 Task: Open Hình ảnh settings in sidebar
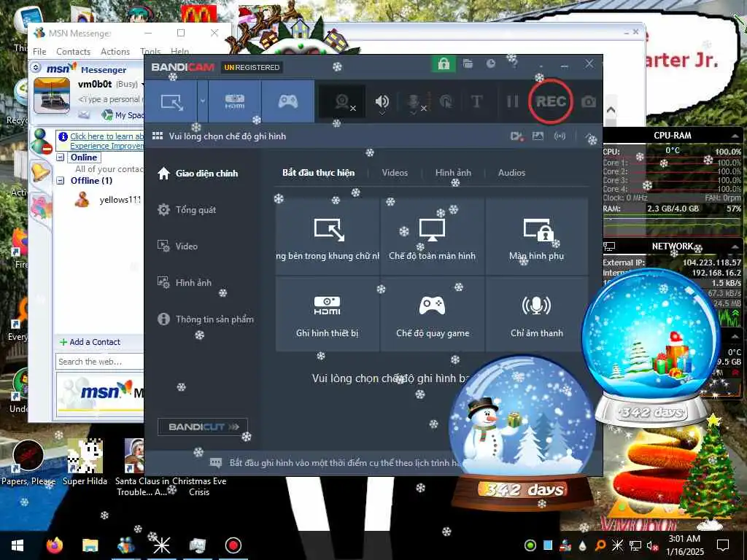point(185,282)
